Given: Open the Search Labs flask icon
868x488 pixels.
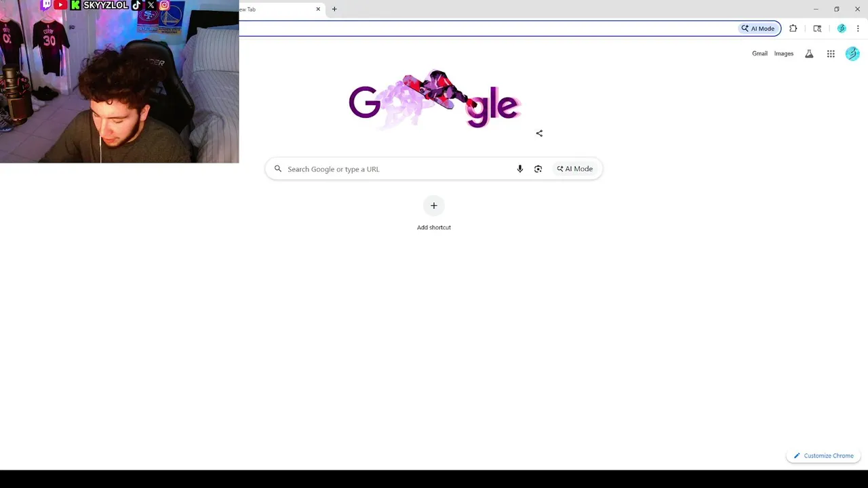Looking at the screenshot, I should pyautogui.click(x=809, y=54).
